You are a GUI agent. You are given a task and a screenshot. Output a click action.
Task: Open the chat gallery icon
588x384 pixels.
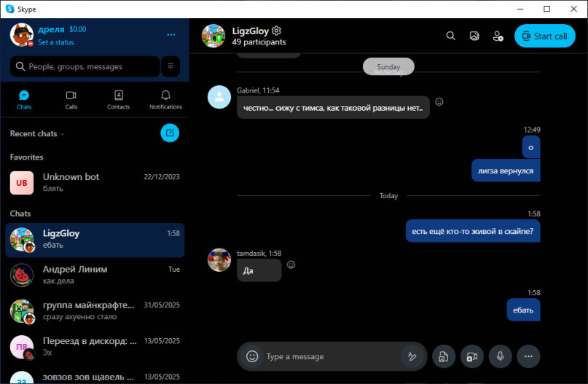[x=474, y=36]
